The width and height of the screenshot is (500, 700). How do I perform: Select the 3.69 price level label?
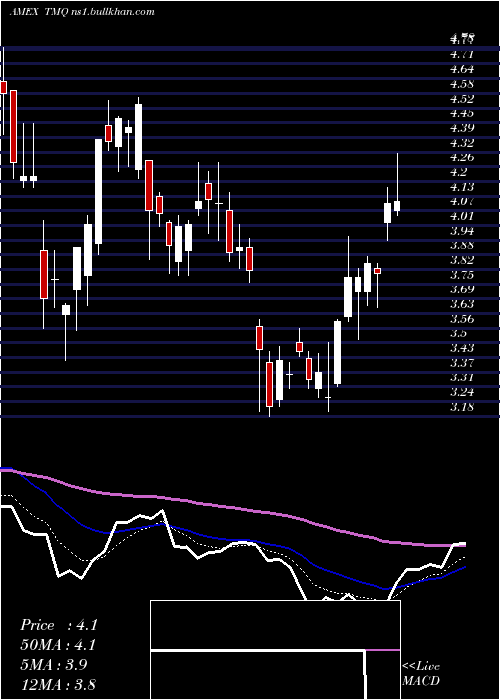[462, 289]
